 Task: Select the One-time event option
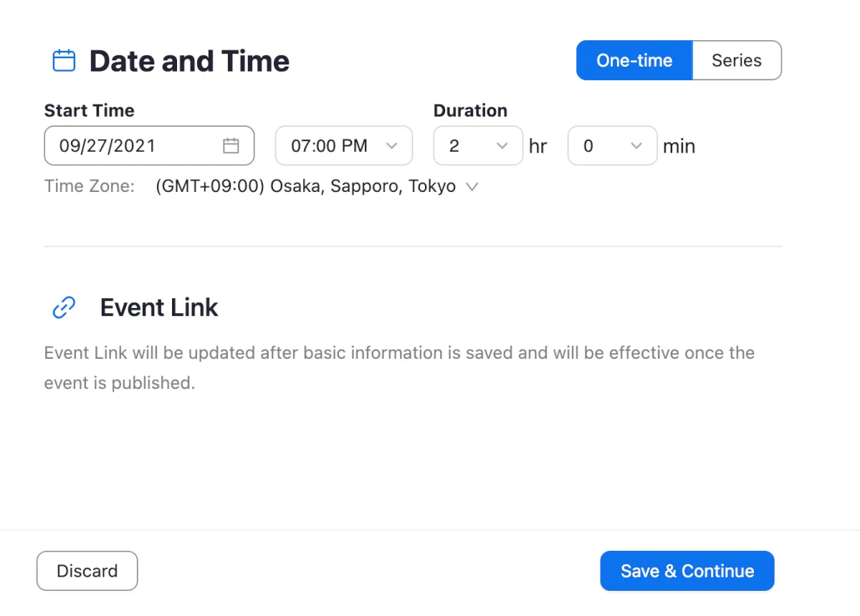(x=634, y=61)
